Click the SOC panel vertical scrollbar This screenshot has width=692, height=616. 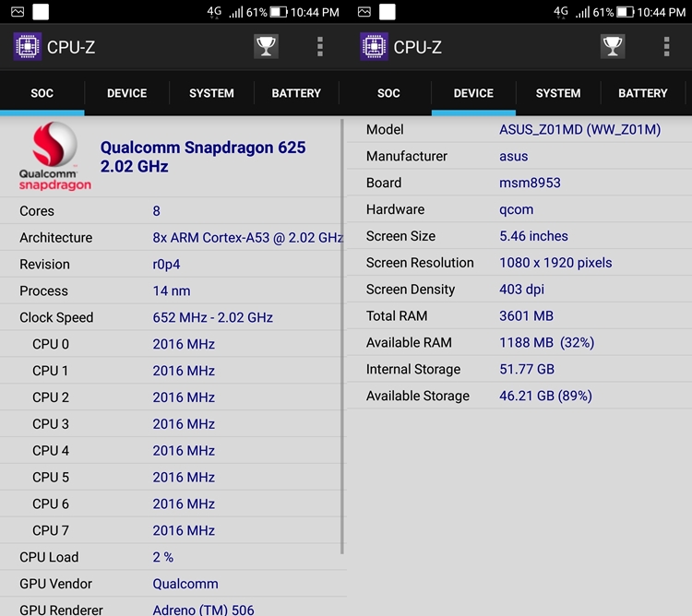click(342, 337)
